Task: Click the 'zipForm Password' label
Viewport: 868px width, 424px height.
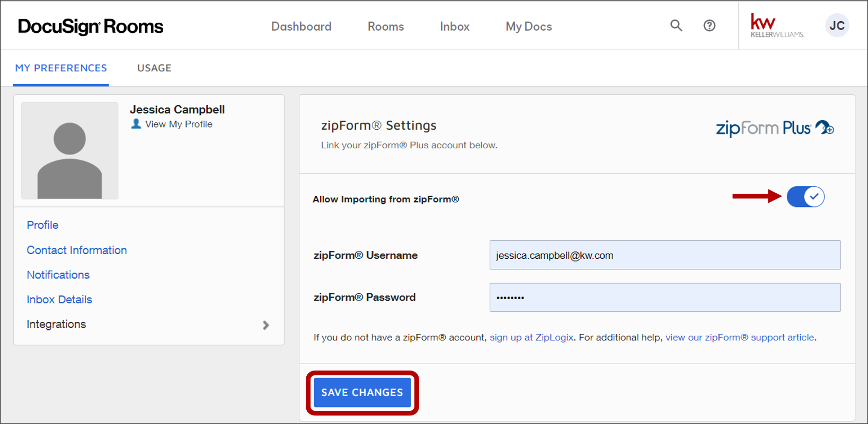Action: (365, 297)
